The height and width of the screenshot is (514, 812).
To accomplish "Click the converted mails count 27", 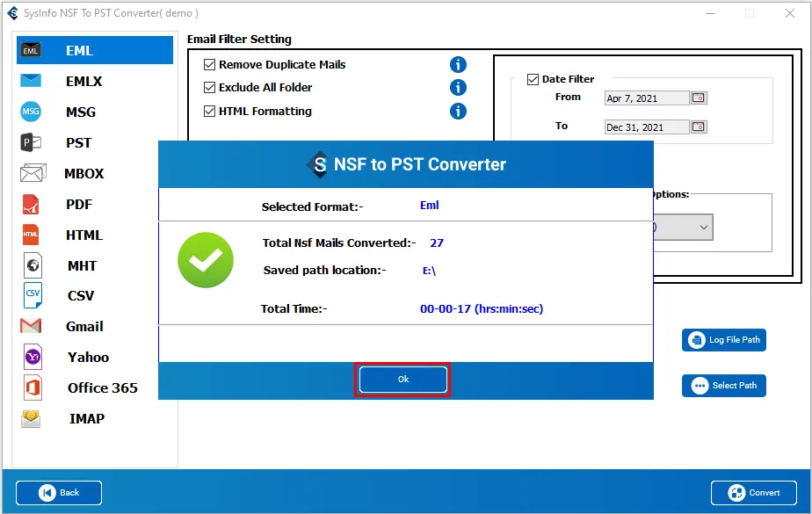I will (x=437, y=243).
